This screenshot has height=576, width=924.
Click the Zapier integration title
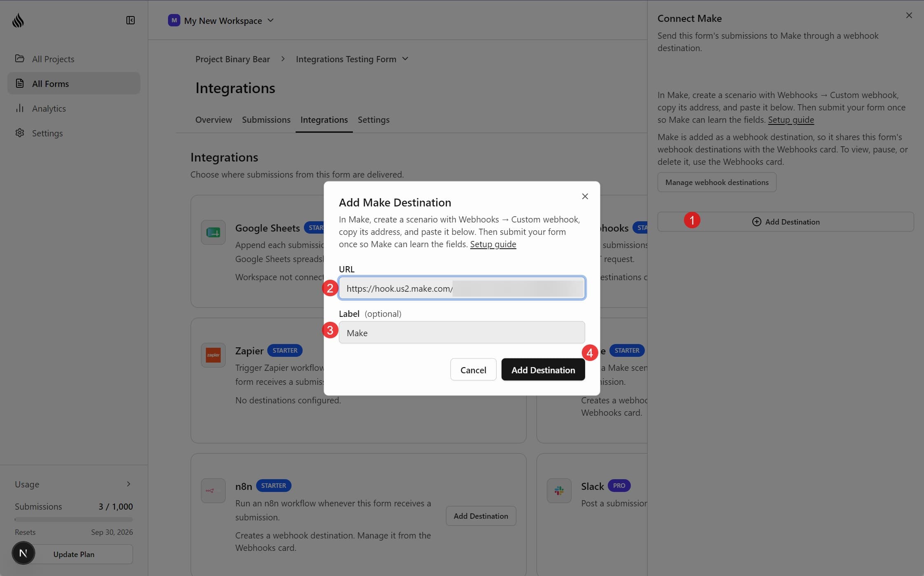(249, 351)
